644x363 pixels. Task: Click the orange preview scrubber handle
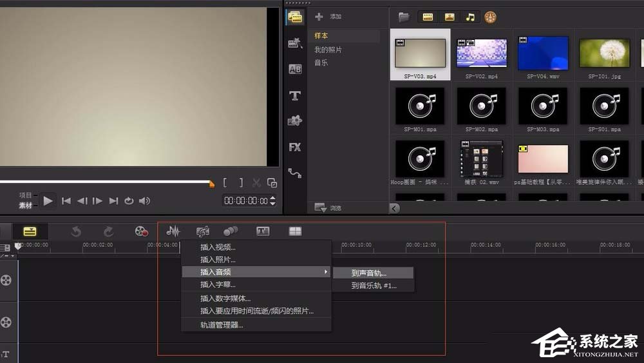tap(212, 184)
